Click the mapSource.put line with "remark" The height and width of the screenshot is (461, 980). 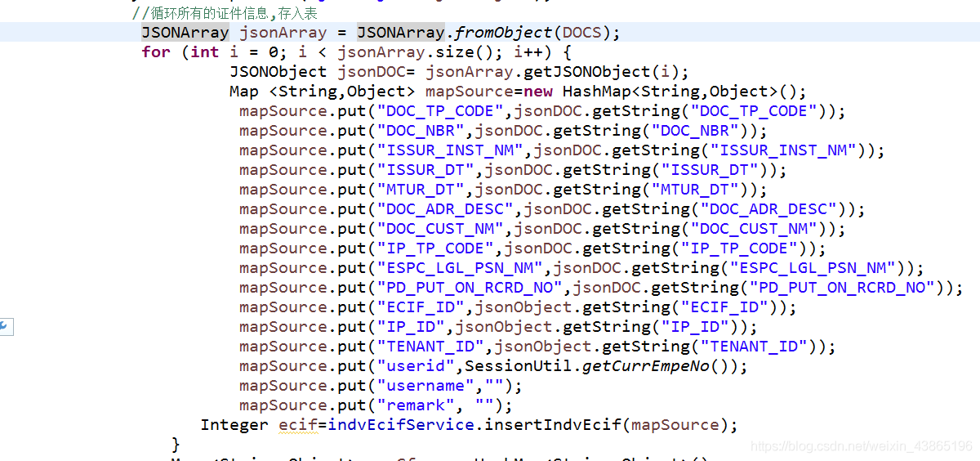[376, 405]
